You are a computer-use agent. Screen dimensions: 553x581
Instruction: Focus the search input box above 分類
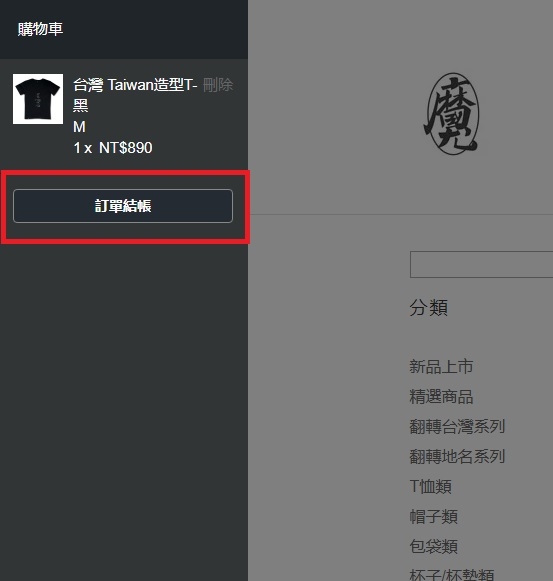[x=481, y=264]
